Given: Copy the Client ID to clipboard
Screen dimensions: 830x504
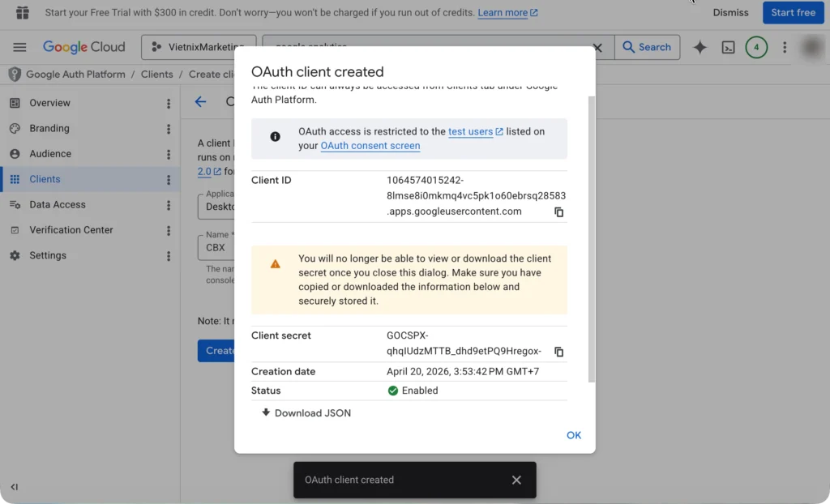Looking at the screenshot, I should coord(558,212).
